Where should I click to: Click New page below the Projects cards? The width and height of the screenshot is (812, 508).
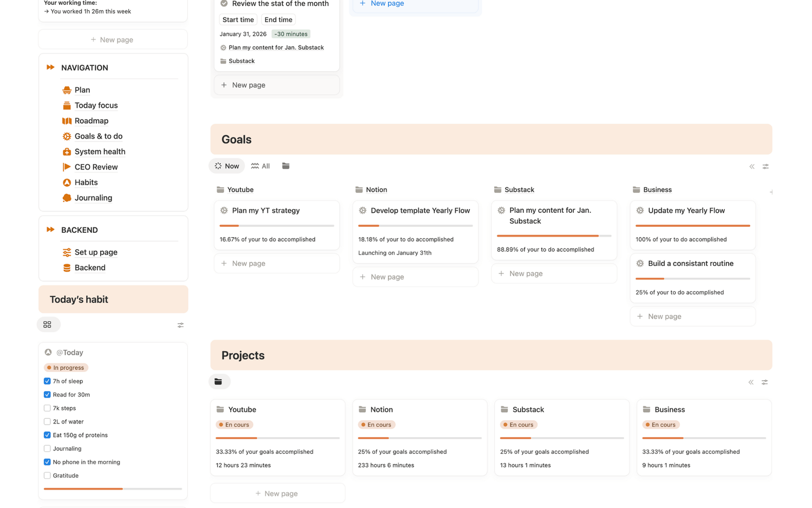(277, 493)
